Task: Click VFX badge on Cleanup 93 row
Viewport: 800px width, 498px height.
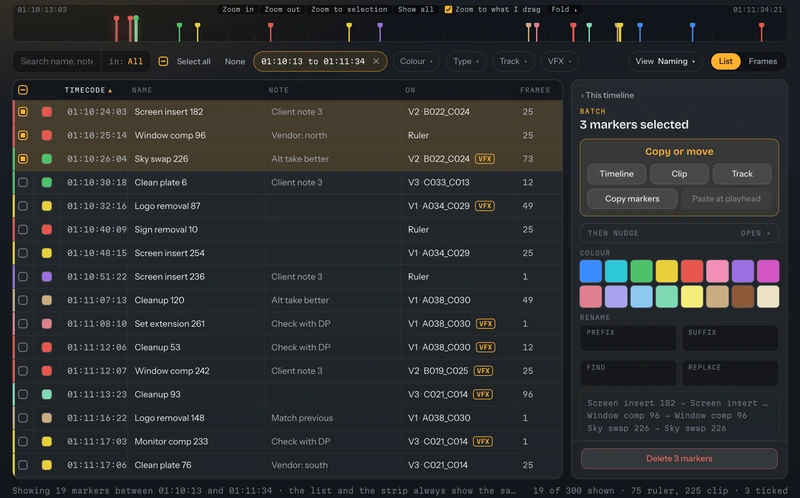Action: (x=483, y=394)
